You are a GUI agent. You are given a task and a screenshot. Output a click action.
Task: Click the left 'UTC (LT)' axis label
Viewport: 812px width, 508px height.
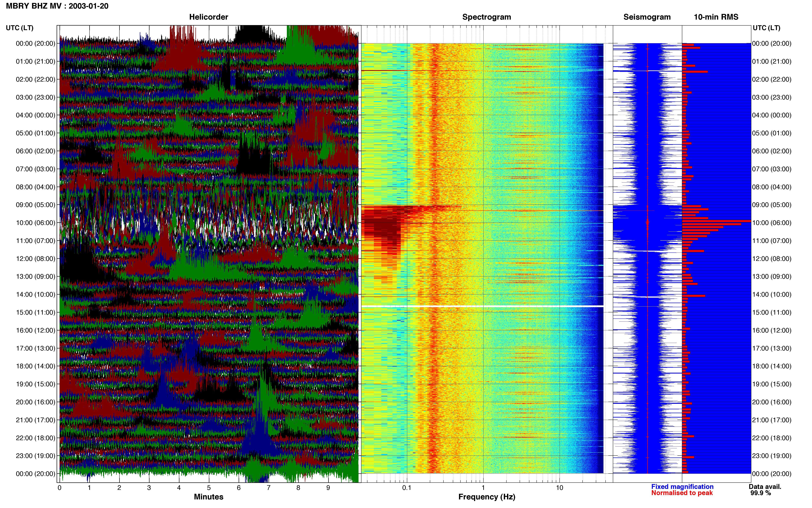(x=20, y=28)
